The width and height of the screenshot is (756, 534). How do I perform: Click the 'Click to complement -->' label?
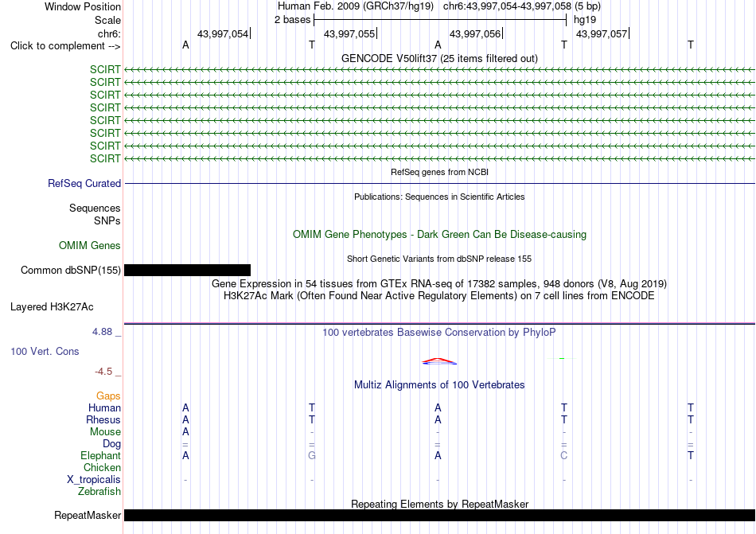coord(65,46)
